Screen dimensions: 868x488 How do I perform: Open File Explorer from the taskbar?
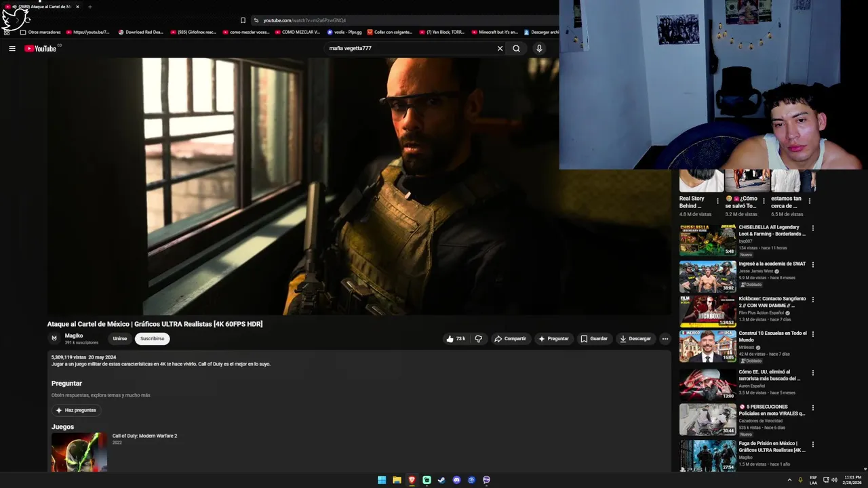pos(397,480)
